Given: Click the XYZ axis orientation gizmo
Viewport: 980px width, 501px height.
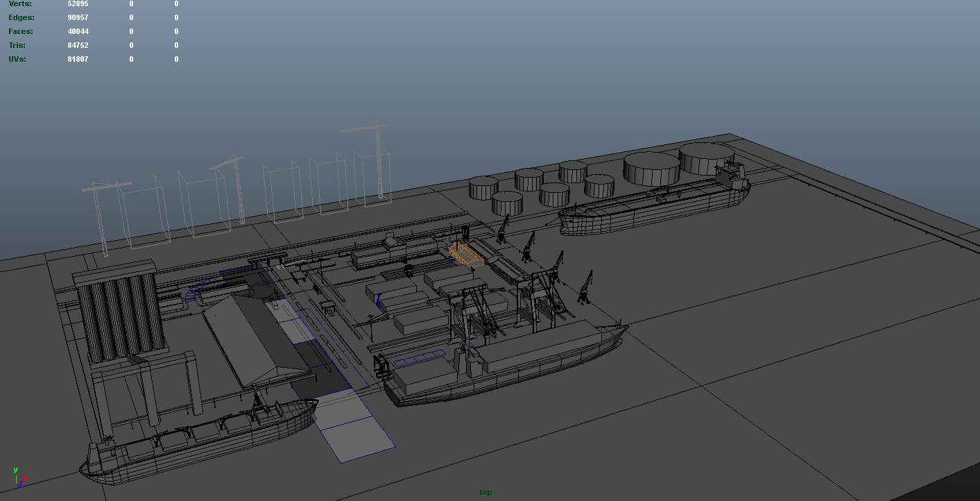Looking at the screenshot, I should [x=19, y=477].
